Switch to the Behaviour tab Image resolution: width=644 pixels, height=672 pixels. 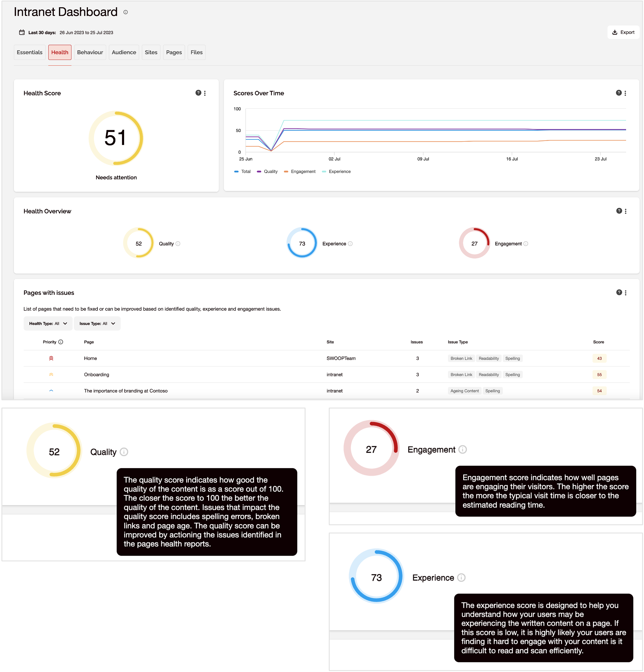[90, 52]
